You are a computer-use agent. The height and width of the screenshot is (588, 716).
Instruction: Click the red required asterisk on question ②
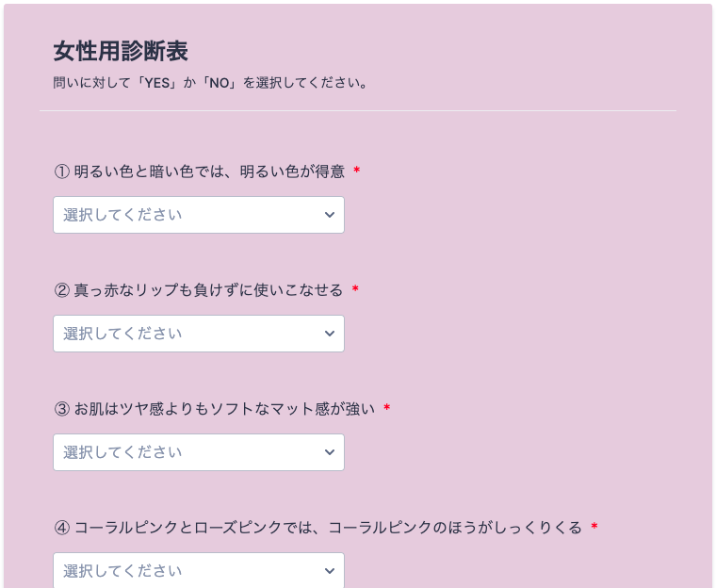[x=355, y=289]
